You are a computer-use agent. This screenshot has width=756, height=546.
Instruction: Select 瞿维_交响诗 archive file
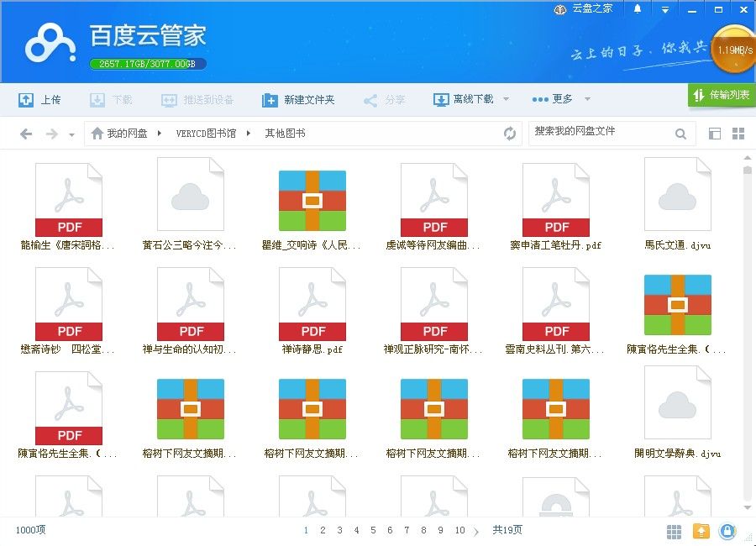pos(312,210)
